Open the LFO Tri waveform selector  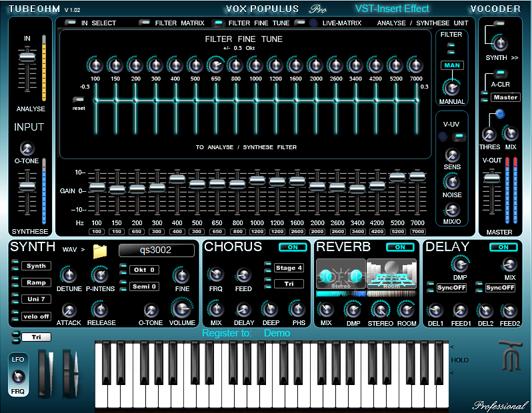click(36, 337)
